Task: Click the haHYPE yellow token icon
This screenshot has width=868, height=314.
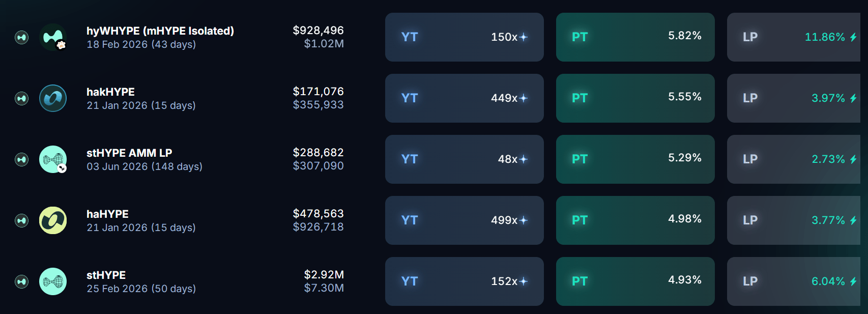Action: [x=53, y=220]
